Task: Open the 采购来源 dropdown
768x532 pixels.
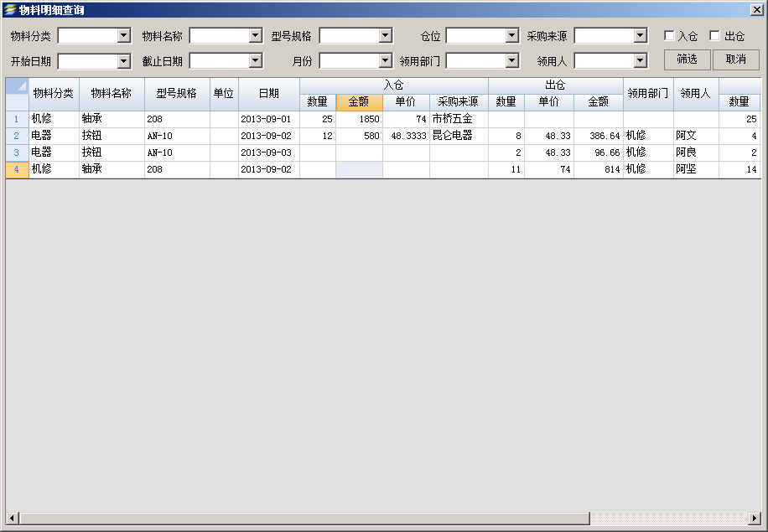Action: 641,36
